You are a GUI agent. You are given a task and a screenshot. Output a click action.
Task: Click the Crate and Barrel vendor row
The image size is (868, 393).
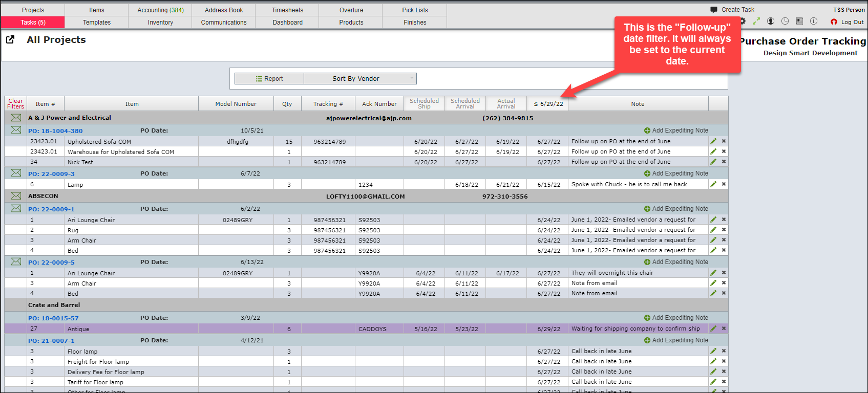coord(366,305)
